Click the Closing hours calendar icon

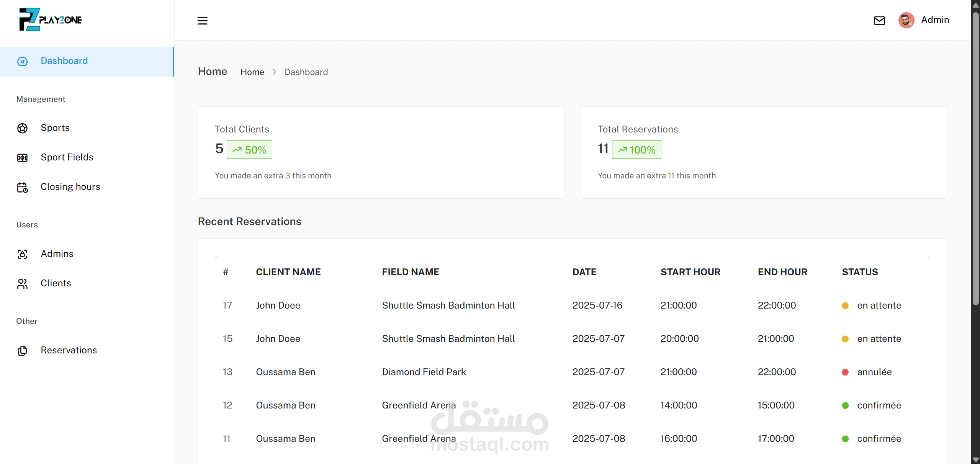coord(23,187)
